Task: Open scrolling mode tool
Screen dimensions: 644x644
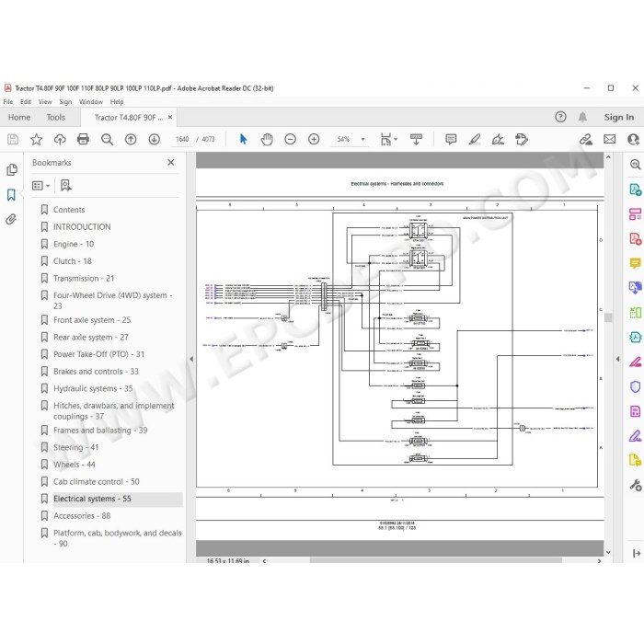Action: pyautogui.click(x=416, y=140)
